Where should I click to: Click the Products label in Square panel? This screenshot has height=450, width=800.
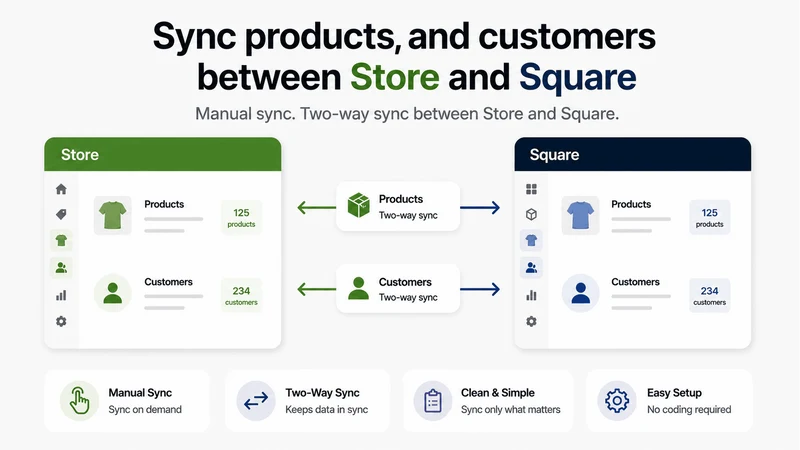[631, 204]
